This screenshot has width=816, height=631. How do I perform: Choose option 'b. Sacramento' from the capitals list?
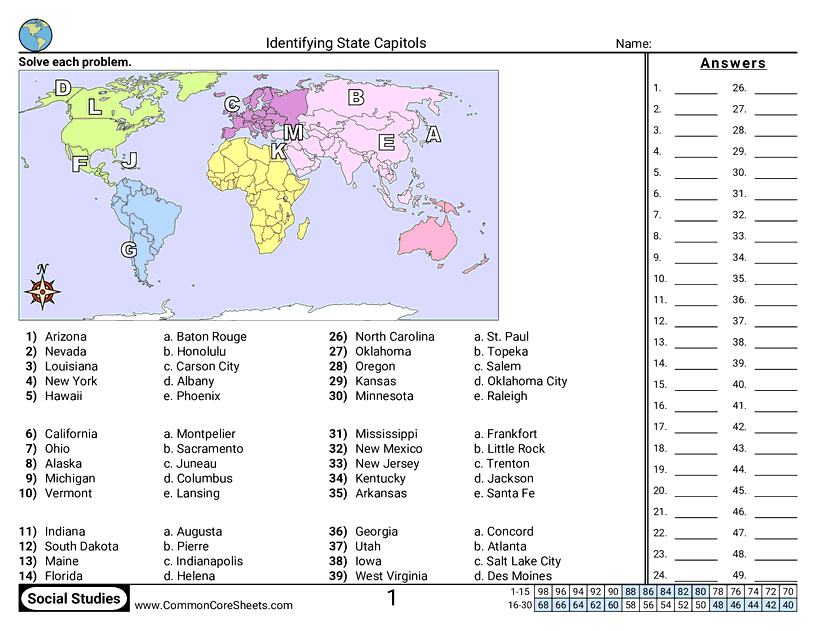point(203,449)
